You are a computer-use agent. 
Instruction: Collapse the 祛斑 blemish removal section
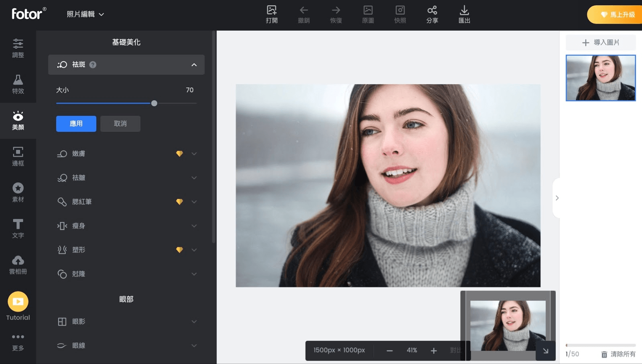(x=194, y=65)
